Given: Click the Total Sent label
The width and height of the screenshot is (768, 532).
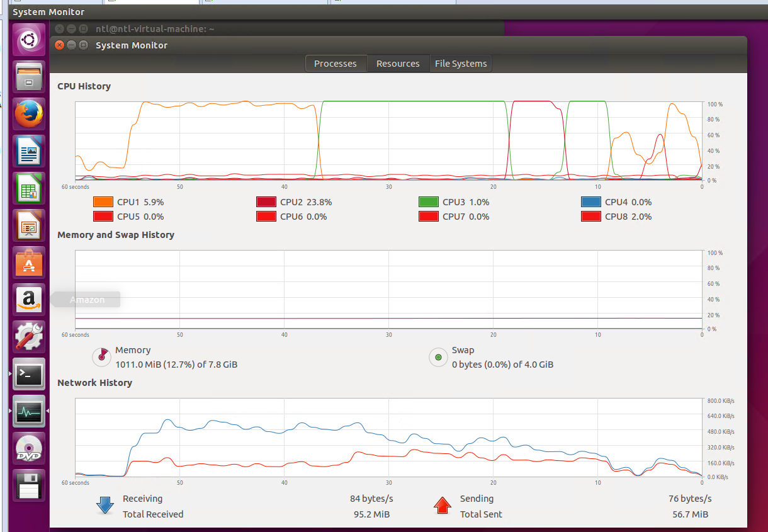Looking at the screenshot, I should (x=481, y=514).
